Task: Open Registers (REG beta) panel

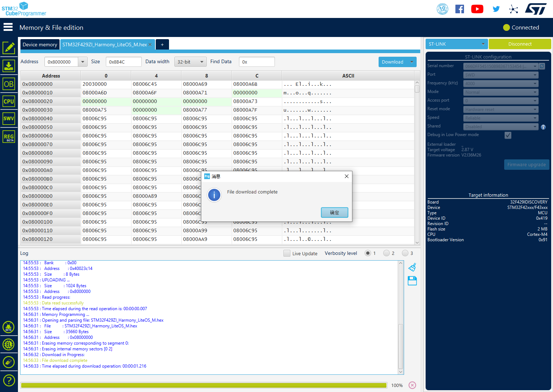Action: click(x=9, y=137)
